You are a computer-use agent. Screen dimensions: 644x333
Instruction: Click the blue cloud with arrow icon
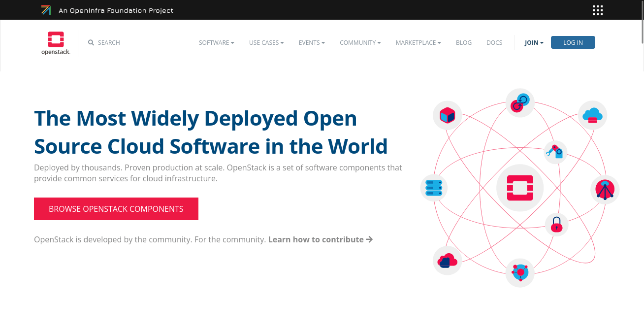[x=592, y=115]
